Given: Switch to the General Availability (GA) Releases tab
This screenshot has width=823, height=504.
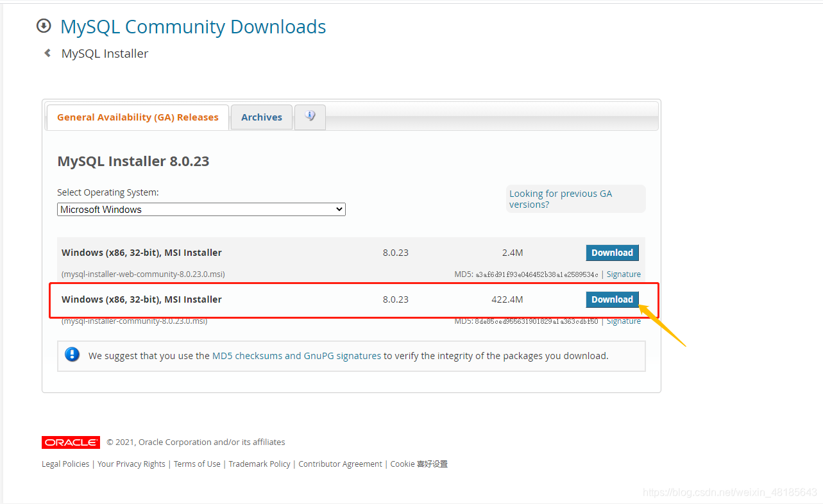Looking at the screenshot, I should 138,117.
